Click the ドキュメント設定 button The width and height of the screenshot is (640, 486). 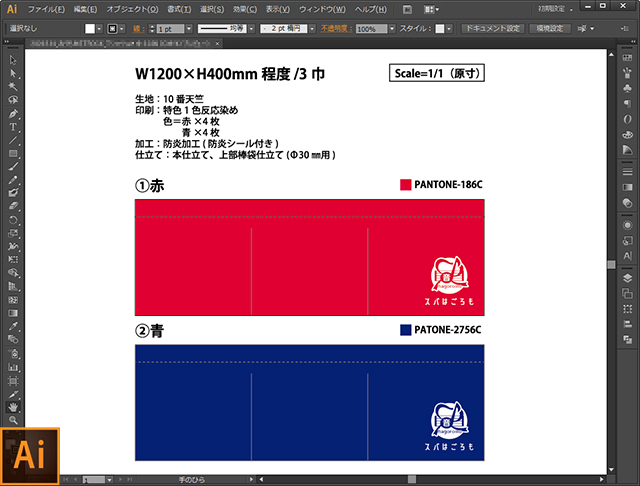(493, 29)
